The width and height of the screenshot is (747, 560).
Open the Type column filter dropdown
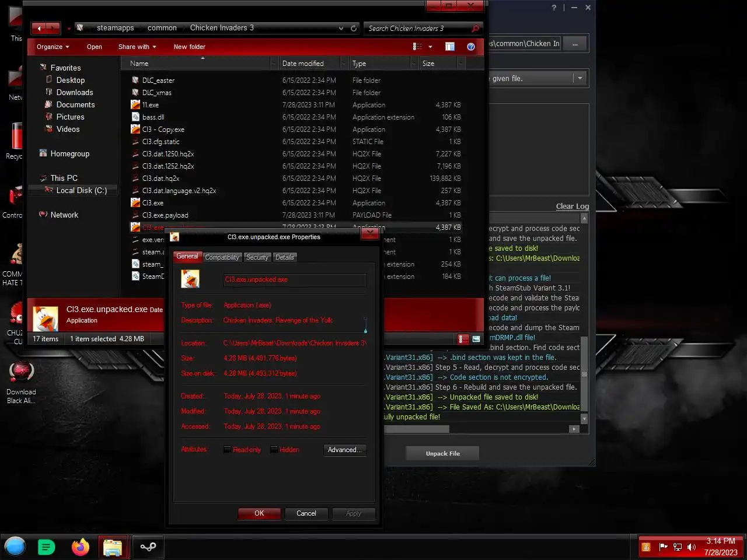click(x=414, y=63)
